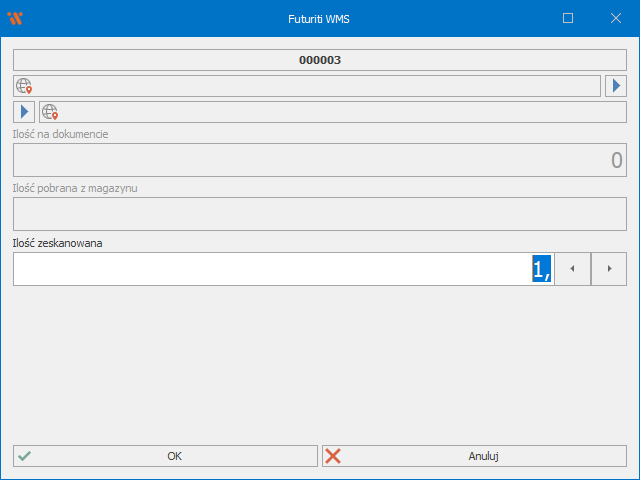This screenshot has width=640, height=480.
Task: Close the Futuriti WMS window
Action: point(615,18)
